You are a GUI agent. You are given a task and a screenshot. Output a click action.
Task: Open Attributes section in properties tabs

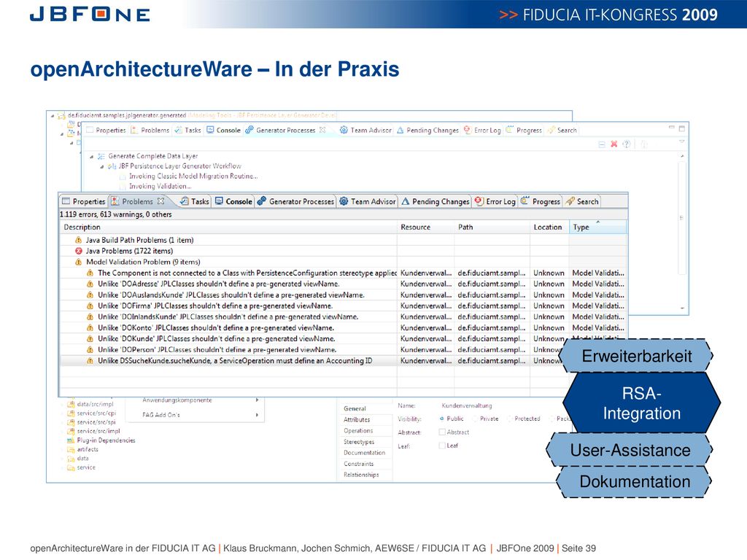[357, 419]
